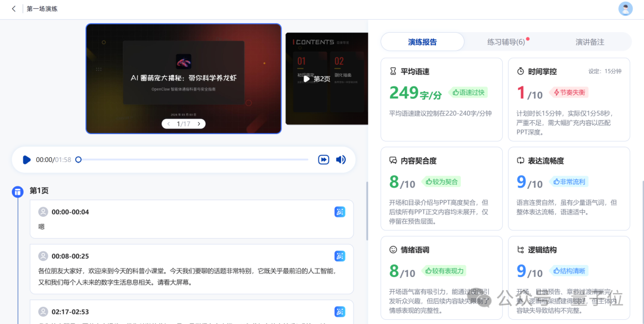Select the current slide 1 preview
644x324 pixels.
coord(184,79)
